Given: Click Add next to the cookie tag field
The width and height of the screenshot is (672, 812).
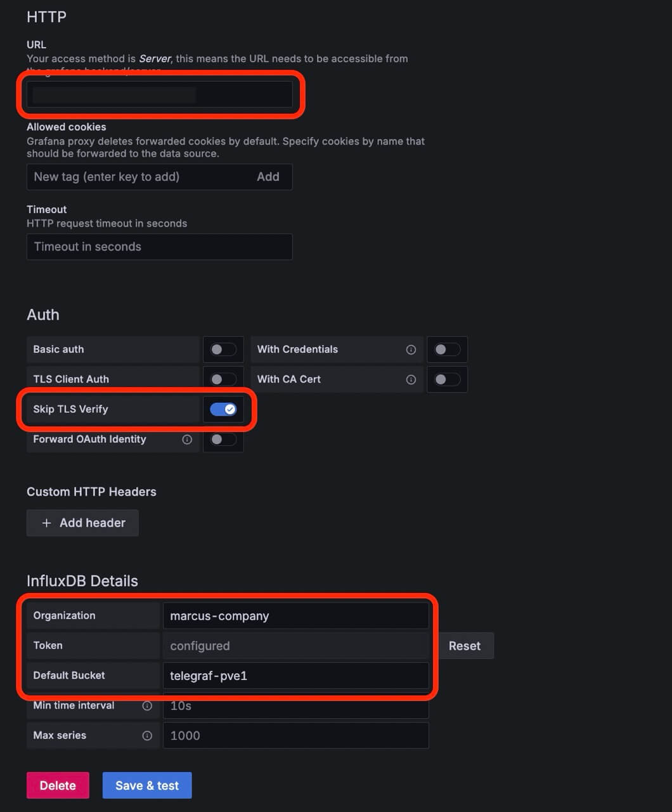Looking at the screenshot, I should tap(268, 177).
